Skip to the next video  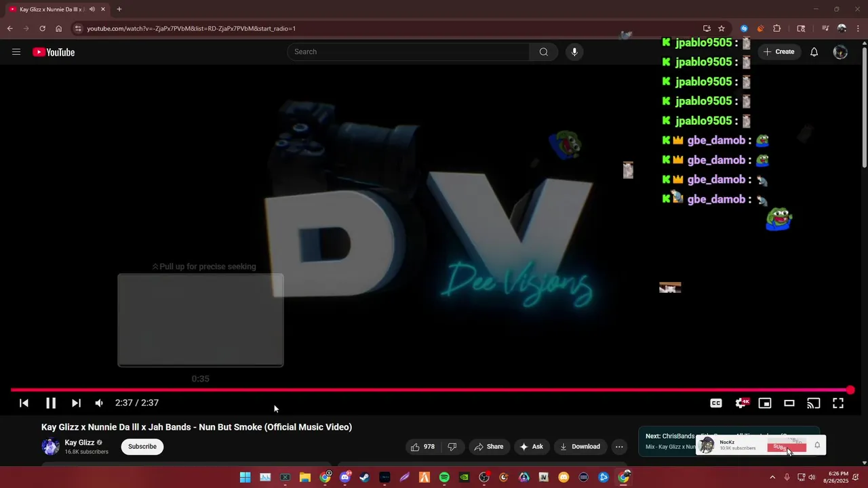[76, 403]
